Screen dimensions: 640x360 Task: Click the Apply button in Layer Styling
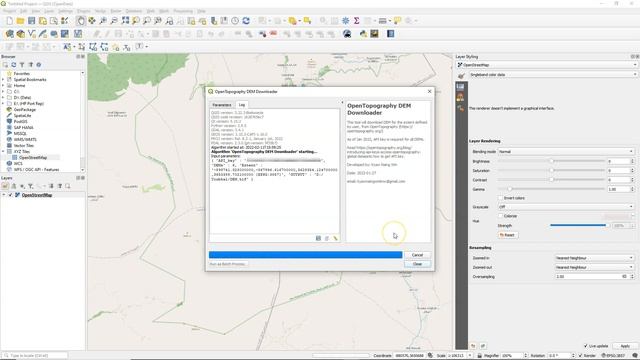coord(624,346)
